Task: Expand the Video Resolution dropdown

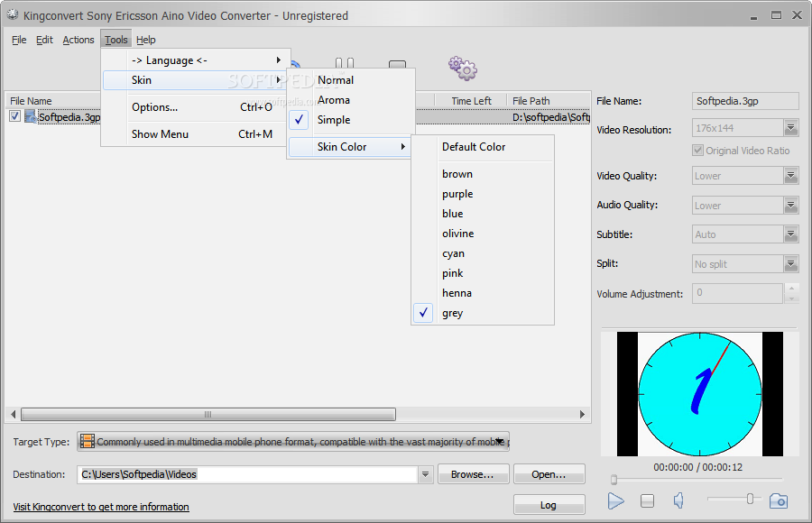Action: click(x=790, y=128)
